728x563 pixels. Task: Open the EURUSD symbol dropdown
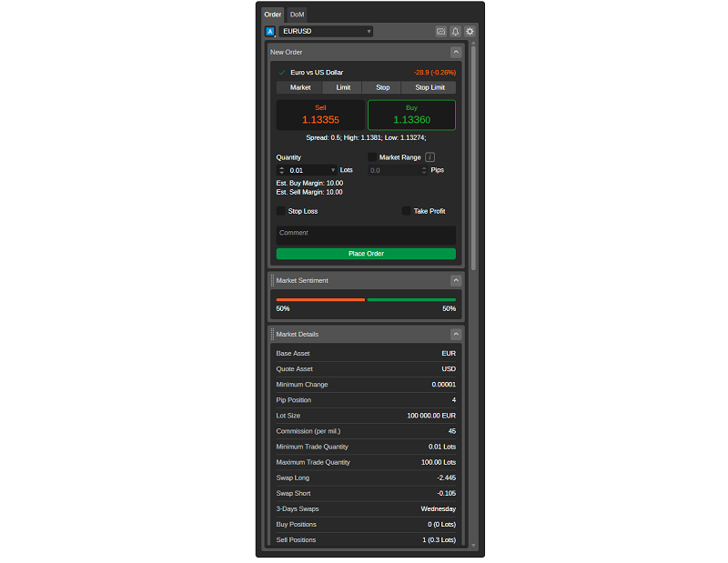(x=326, y=32)
